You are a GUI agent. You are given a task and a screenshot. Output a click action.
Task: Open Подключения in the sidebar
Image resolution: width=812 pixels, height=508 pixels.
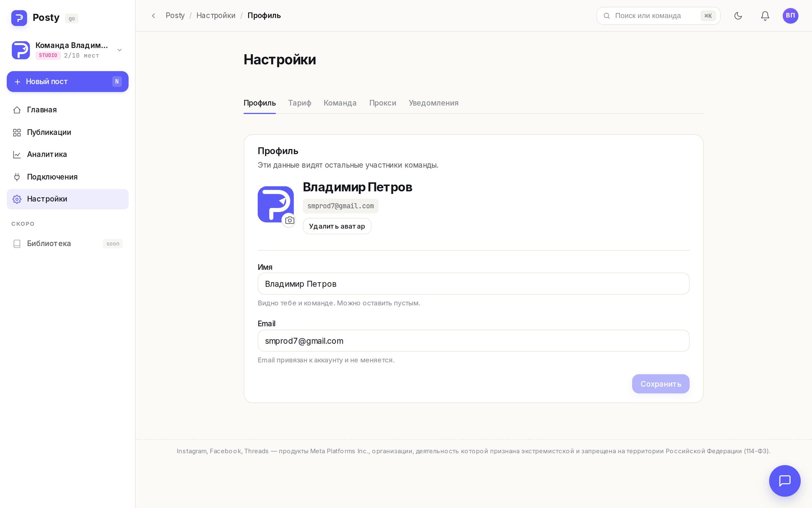[x=67, y=177]
